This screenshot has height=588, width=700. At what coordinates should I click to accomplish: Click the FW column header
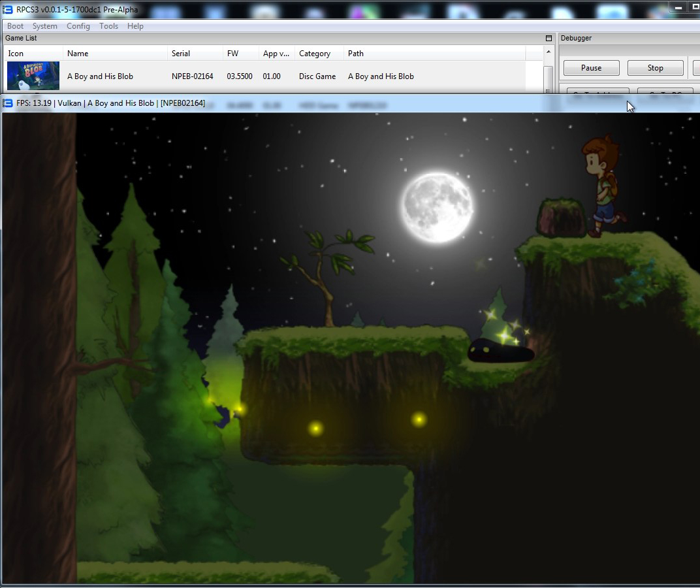point(240,53)
